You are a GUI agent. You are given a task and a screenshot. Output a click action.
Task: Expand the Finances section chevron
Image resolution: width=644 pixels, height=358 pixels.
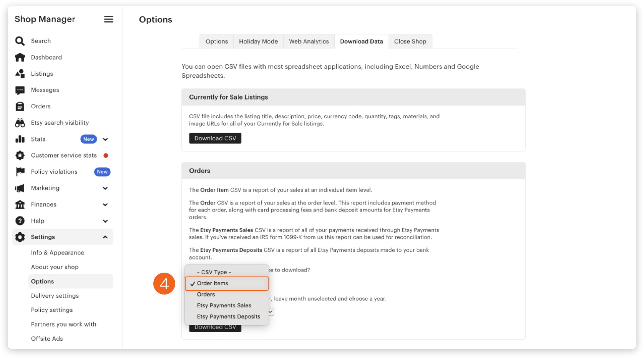105,205
